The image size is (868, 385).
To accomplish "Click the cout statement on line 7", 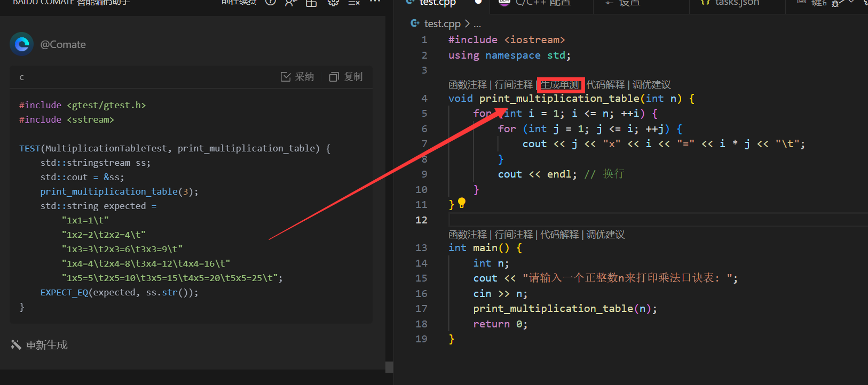I will pyautogui.click(x=664, y=144).
